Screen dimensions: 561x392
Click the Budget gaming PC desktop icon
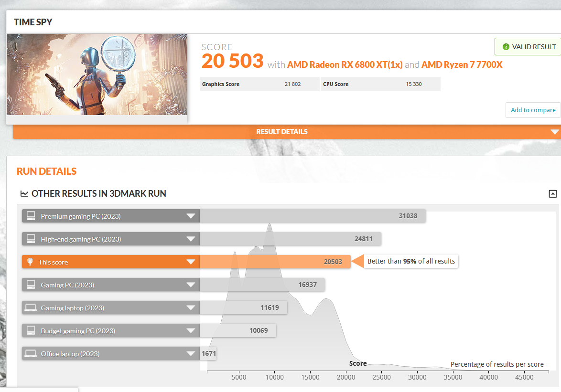coord(31,330)
